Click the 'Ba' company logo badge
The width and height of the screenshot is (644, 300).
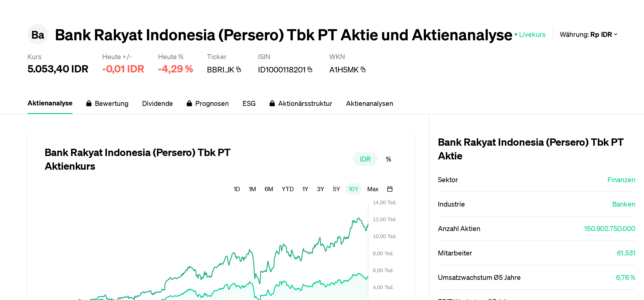37,34
